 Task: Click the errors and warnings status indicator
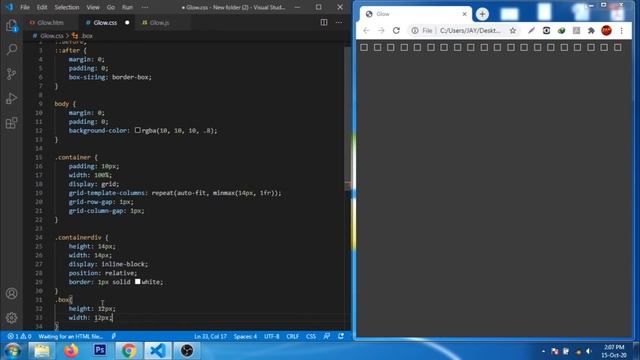click(19, 336)
